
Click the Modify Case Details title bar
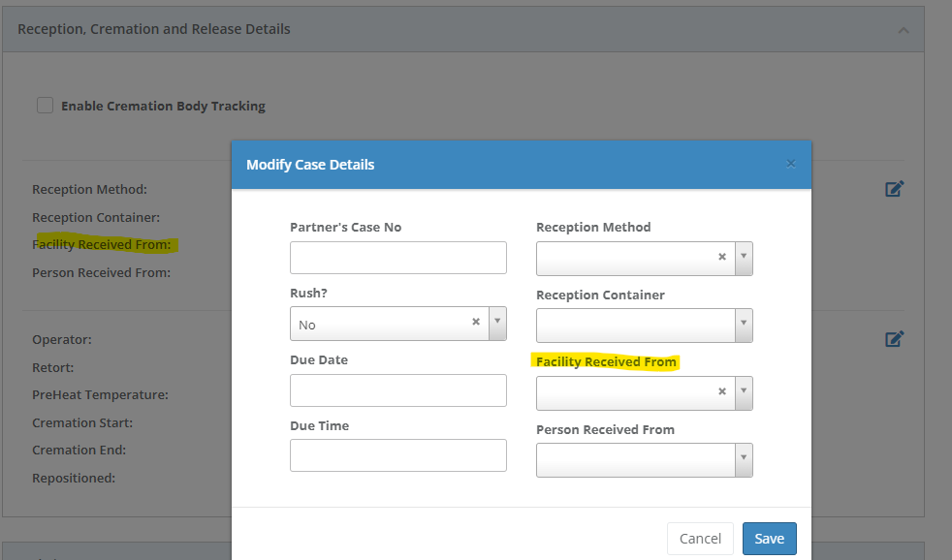pyautogui.click(x=485, y=165)
